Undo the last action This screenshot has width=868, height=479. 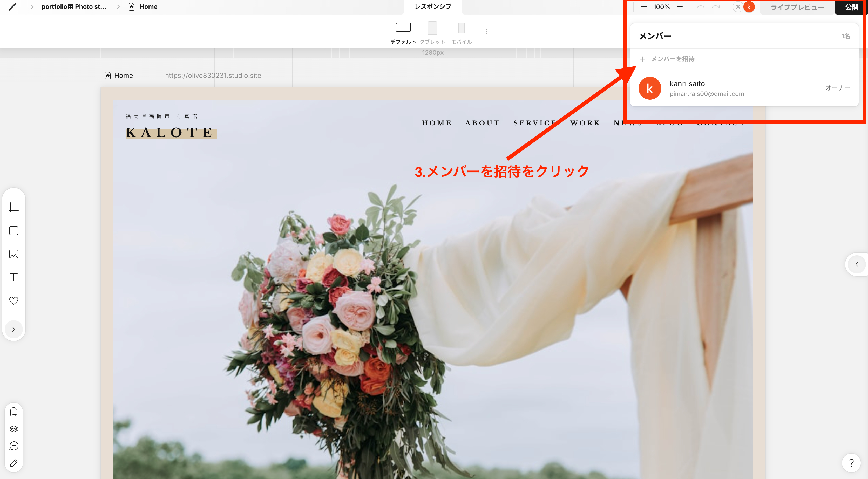tap(700, 7)
